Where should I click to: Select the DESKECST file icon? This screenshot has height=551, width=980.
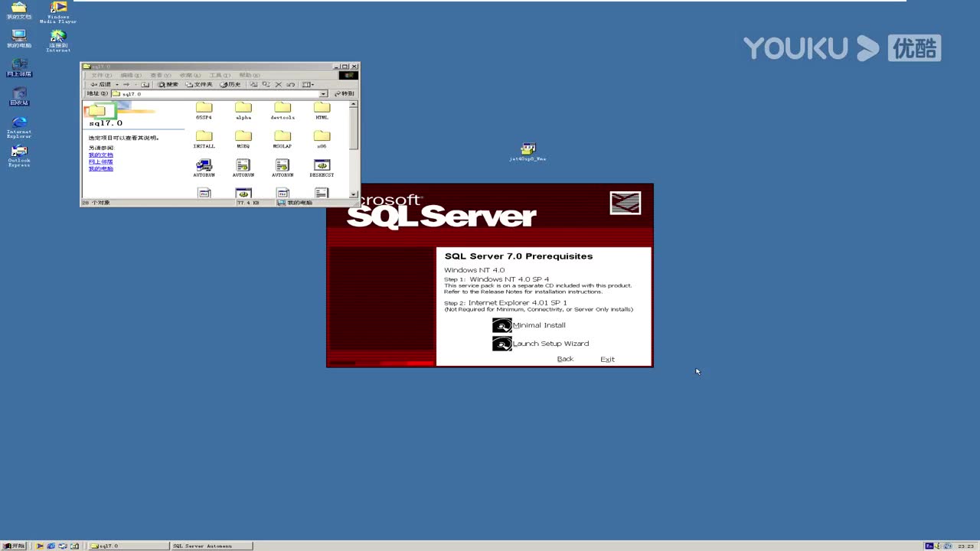click(322, 168)
